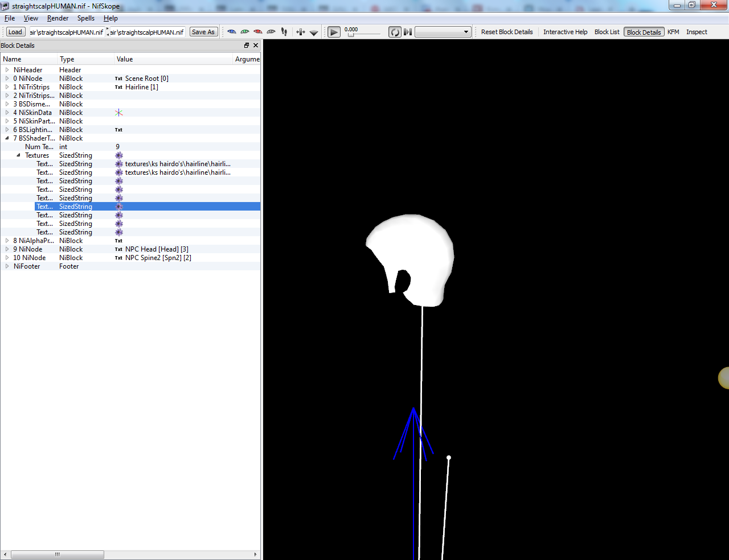Toggle Perspective view cone icon
Viewport: 729px width, 560px height.
tap(314, 32)
